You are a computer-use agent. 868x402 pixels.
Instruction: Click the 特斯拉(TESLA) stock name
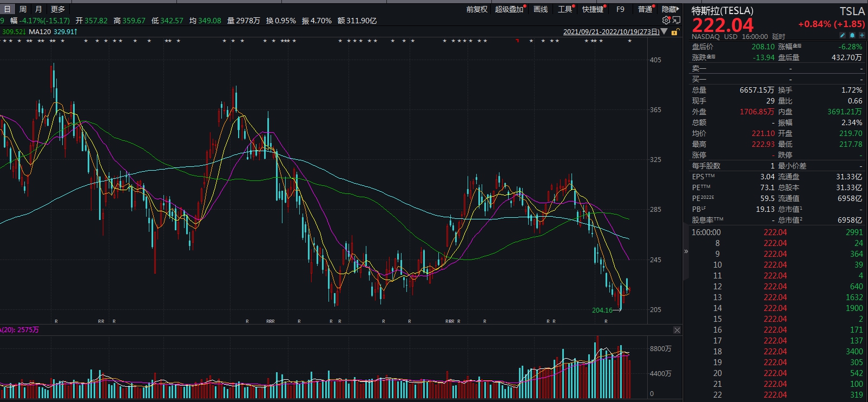722,11
